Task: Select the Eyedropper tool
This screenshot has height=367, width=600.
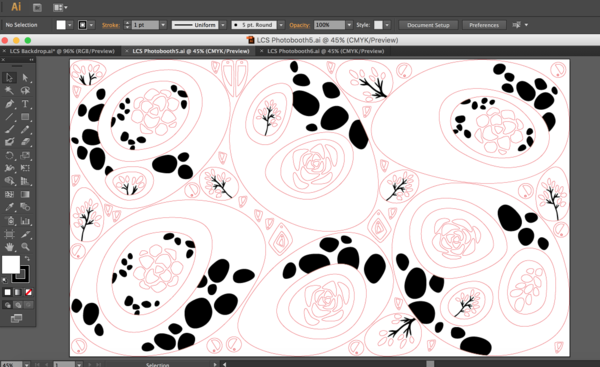Action: click(x=9, y=207)
